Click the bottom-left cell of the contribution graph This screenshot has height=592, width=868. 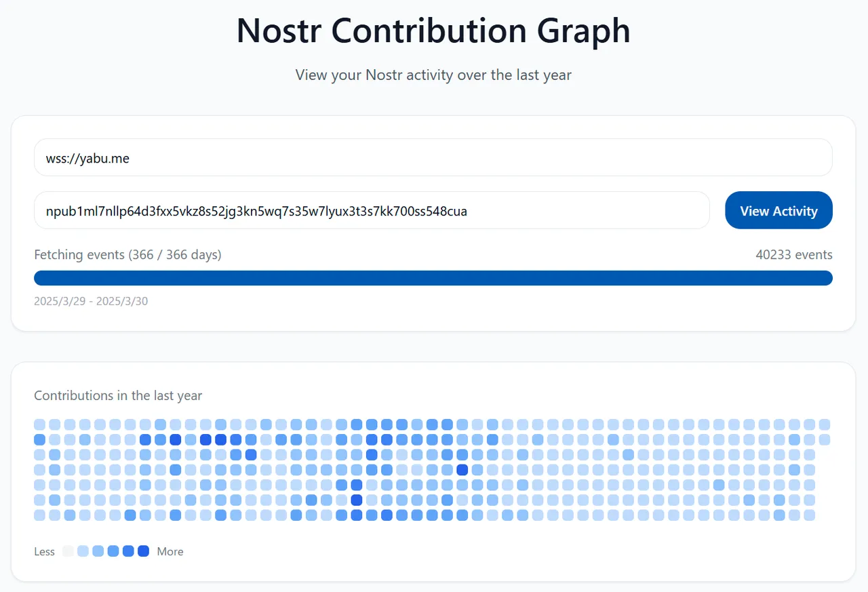pyautogui.click(x=39, y=515)
